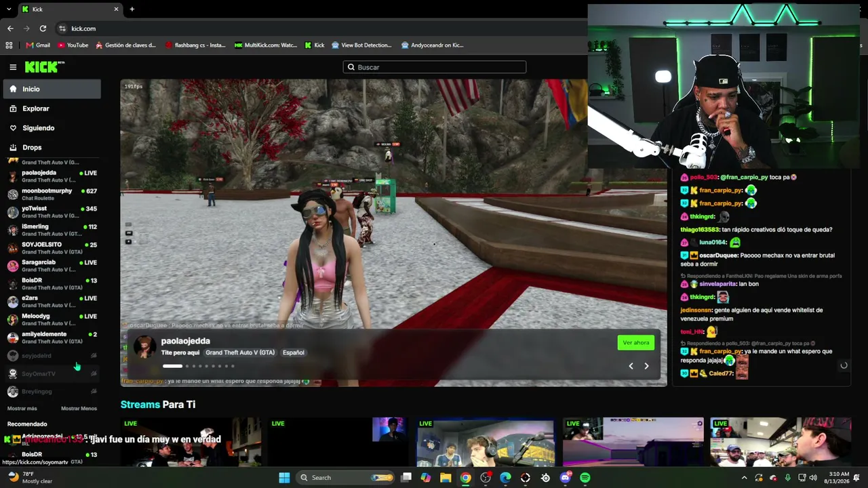868x488 pixels.
Task: Open the YouTube bookmark
Action: click(73, 45)
